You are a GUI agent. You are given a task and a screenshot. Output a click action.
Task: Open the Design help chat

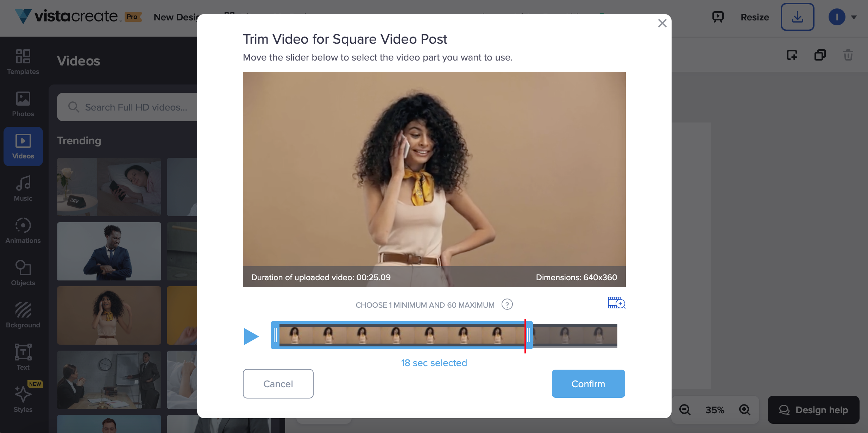pos(813,410)
